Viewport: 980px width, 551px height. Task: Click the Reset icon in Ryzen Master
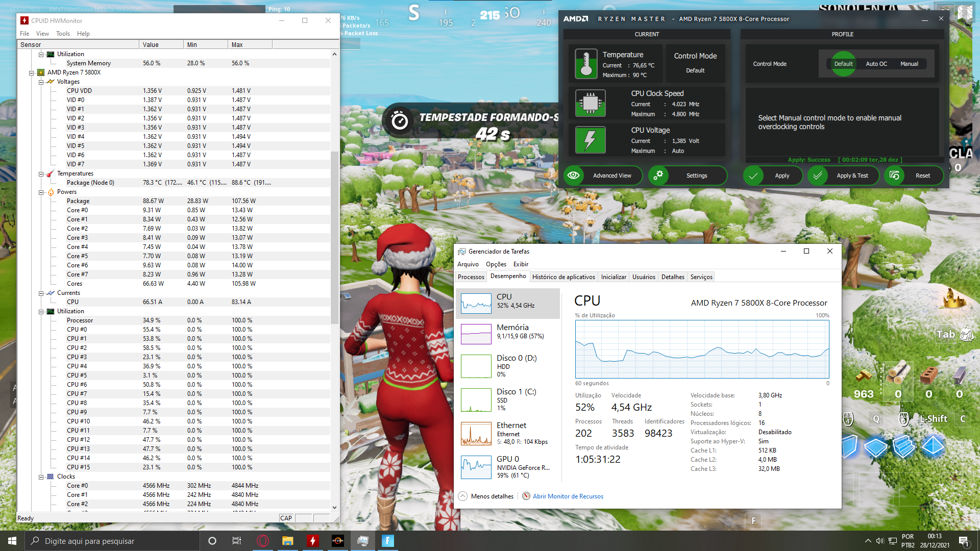tap(894, 176)
